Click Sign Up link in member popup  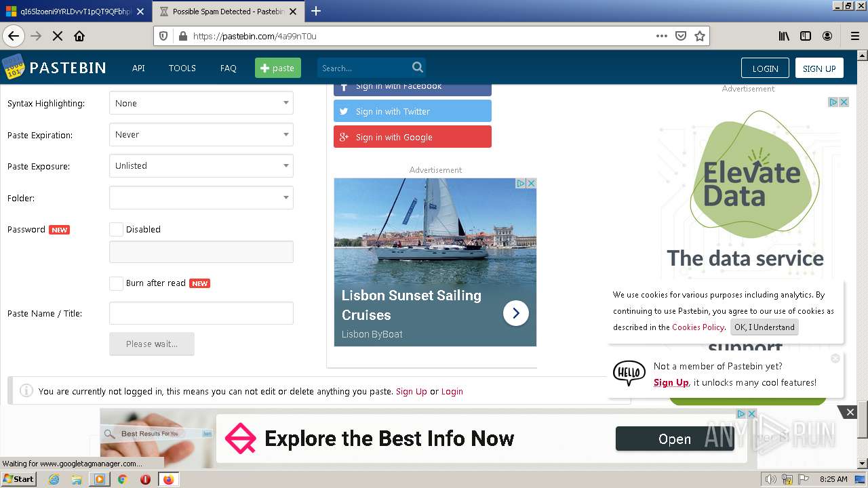tap(671, 382)
